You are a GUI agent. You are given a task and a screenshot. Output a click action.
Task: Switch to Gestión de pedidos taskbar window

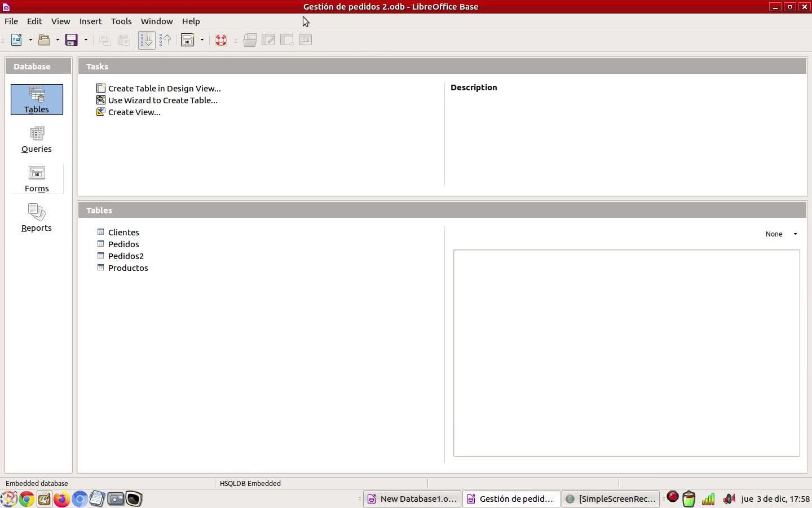[x=511, y=499]
